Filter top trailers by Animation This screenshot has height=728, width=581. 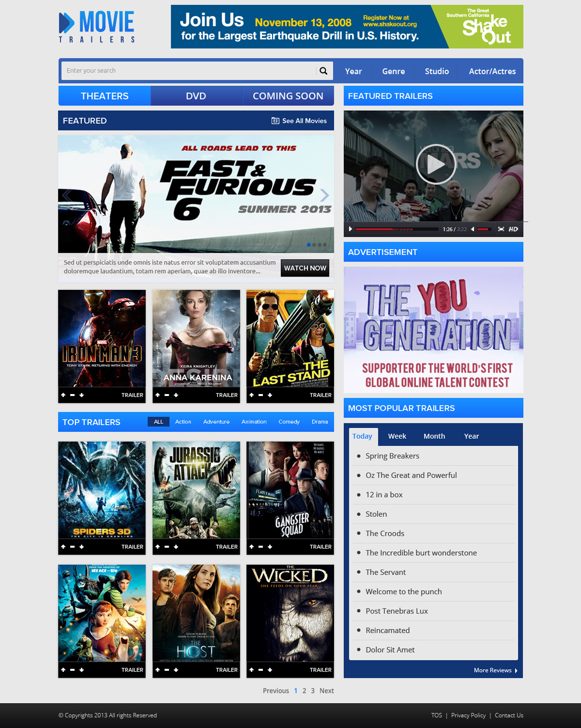[254, 422]
